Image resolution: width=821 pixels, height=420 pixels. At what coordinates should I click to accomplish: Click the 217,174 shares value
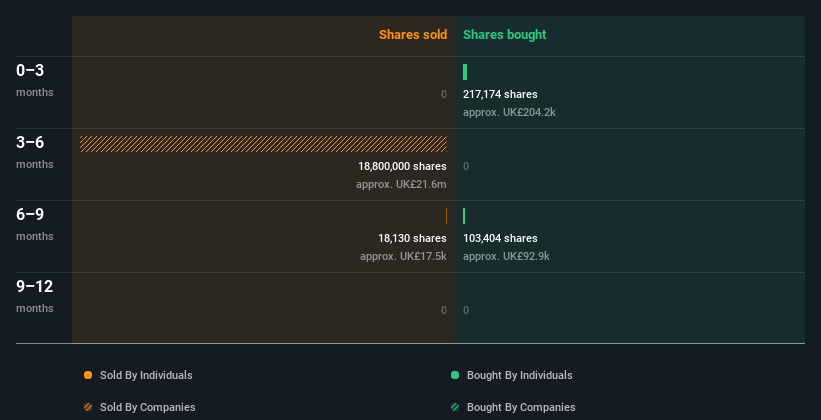pyautogui.click(x=500, y=94)
